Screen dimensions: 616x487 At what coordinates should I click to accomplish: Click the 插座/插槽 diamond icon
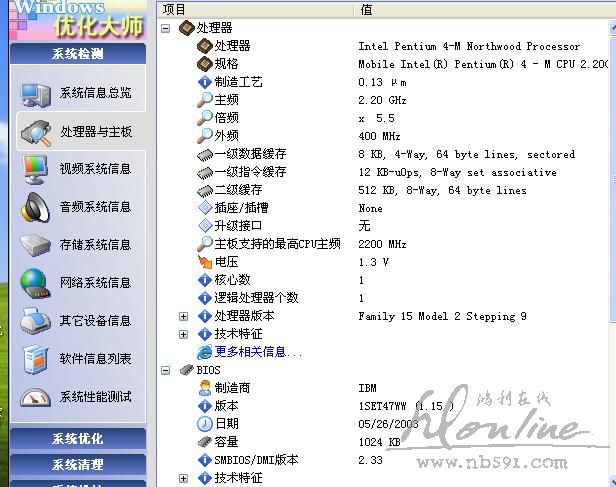coord(205,208)
